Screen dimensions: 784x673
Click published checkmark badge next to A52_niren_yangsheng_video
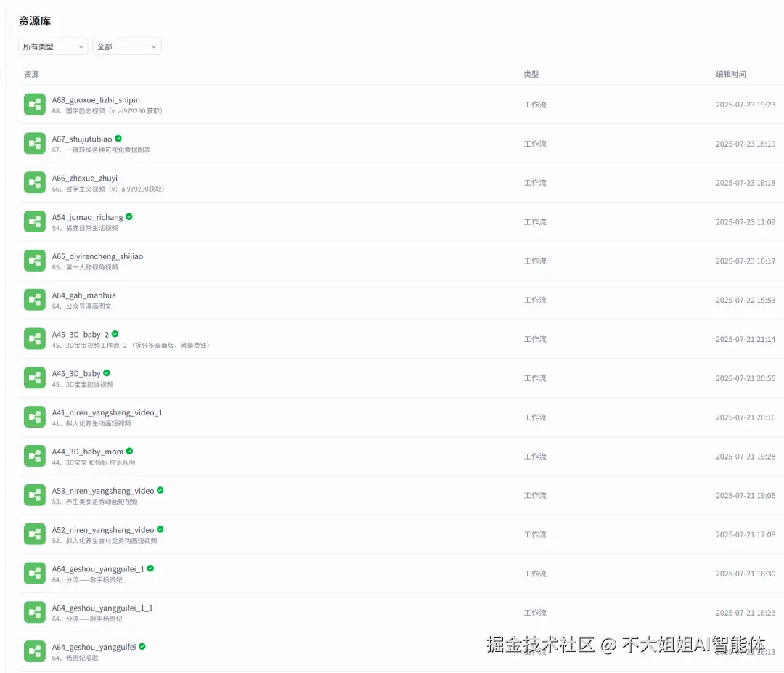point(160,529)
